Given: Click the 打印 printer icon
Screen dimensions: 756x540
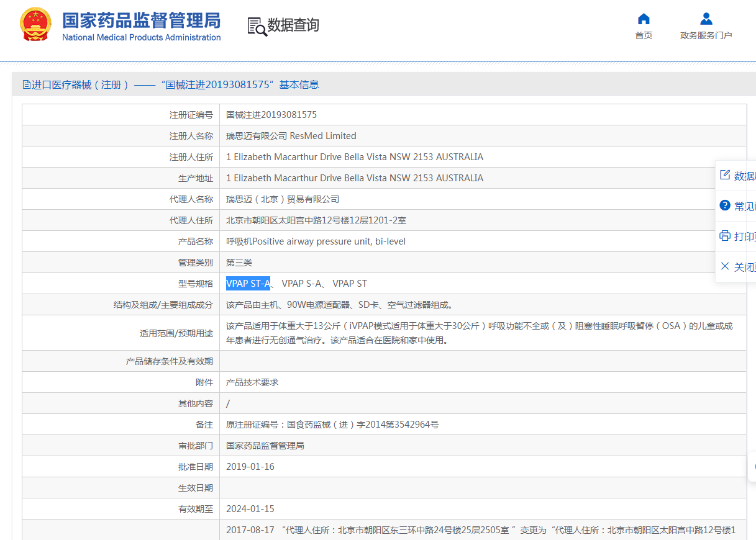Looking at the screenshot, I should click(x=724, y=236).
